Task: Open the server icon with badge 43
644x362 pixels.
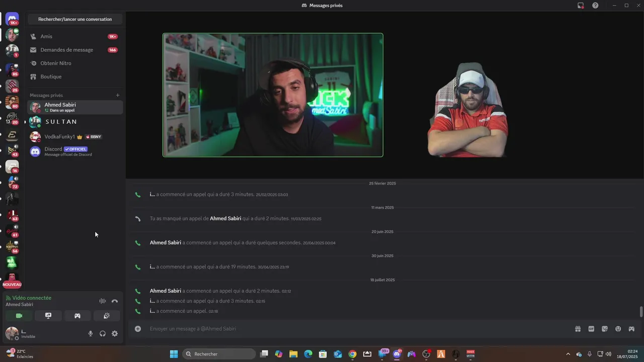Action: 12,150
